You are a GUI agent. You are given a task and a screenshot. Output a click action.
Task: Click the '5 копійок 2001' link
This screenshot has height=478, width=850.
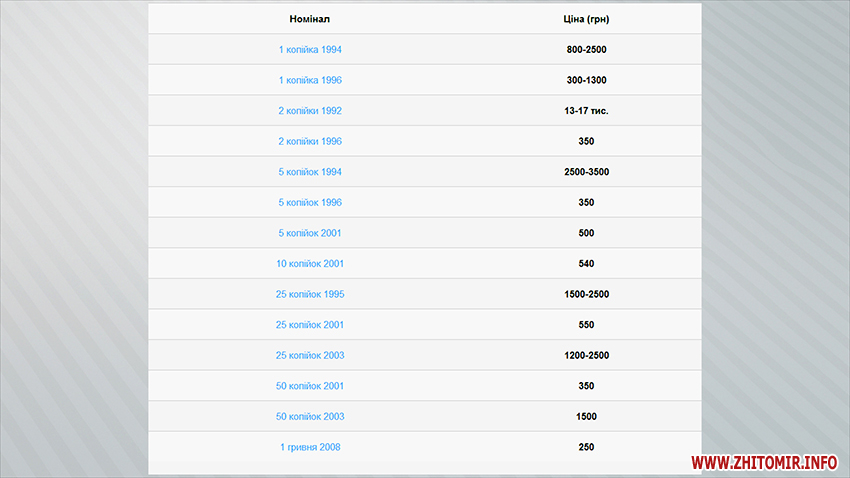point(310,233)
